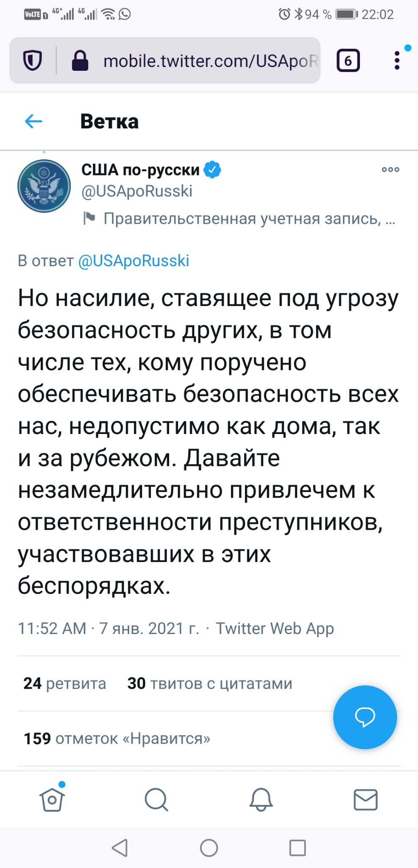Go to the Twitter home tab
Screen dimensions: 418x868
[53, 799]
